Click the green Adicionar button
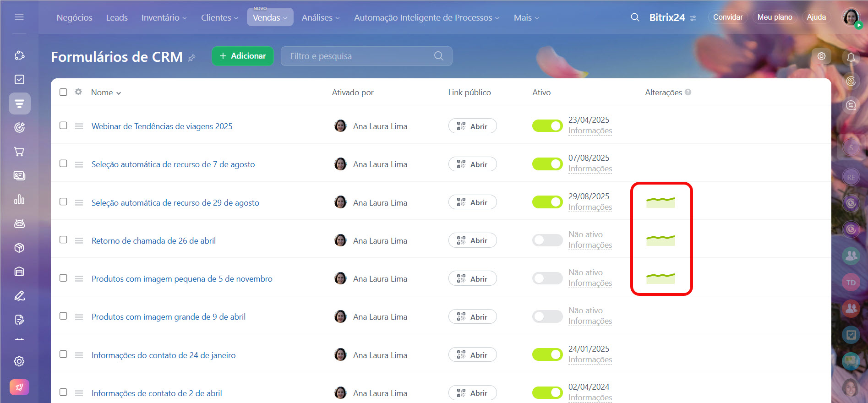868x403 pixels. pos(242,56)
